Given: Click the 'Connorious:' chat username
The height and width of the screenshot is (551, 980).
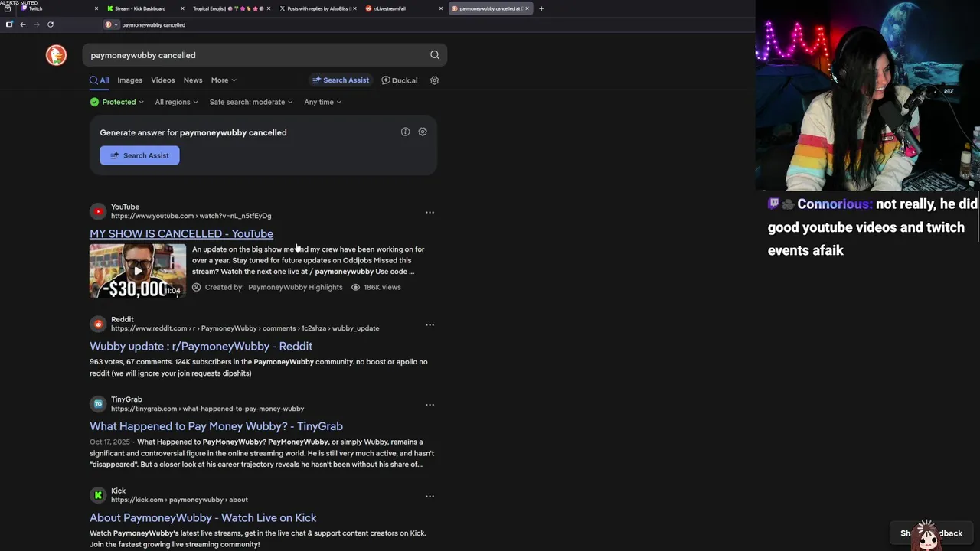Looking at the screenshot, I should click(835, 204).
